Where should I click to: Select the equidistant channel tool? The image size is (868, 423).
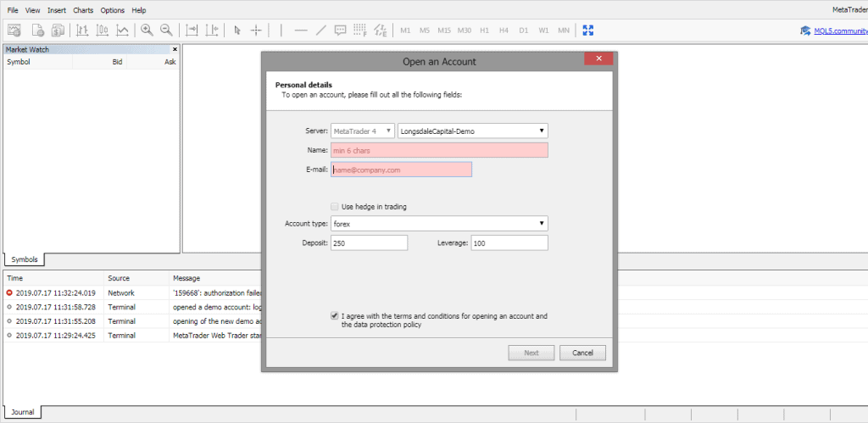[381, 31]
